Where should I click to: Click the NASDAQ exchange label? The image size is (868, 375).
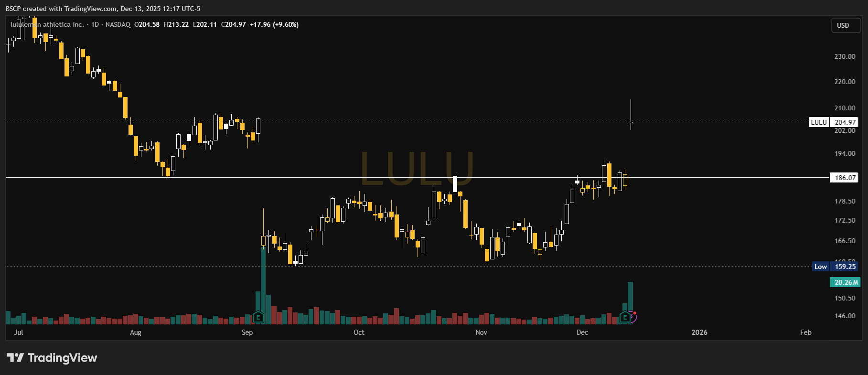(x=118, y=24)
